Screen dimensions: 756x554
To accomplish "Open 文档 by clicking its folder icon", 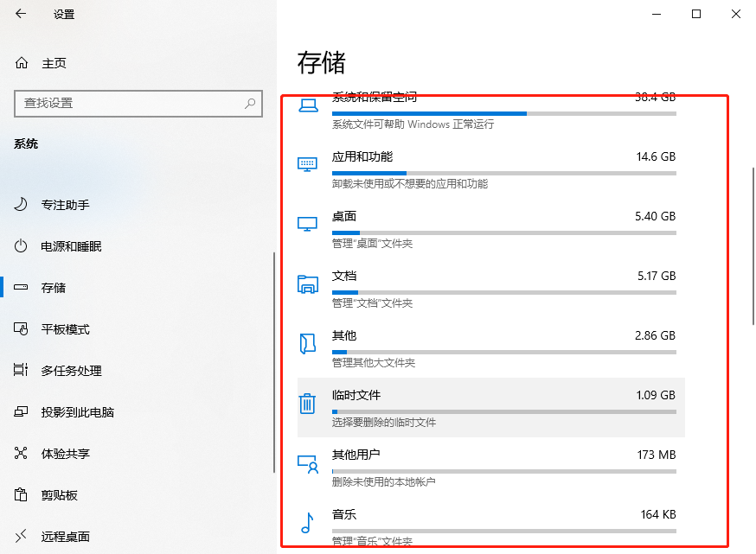I will click(307, 283).
